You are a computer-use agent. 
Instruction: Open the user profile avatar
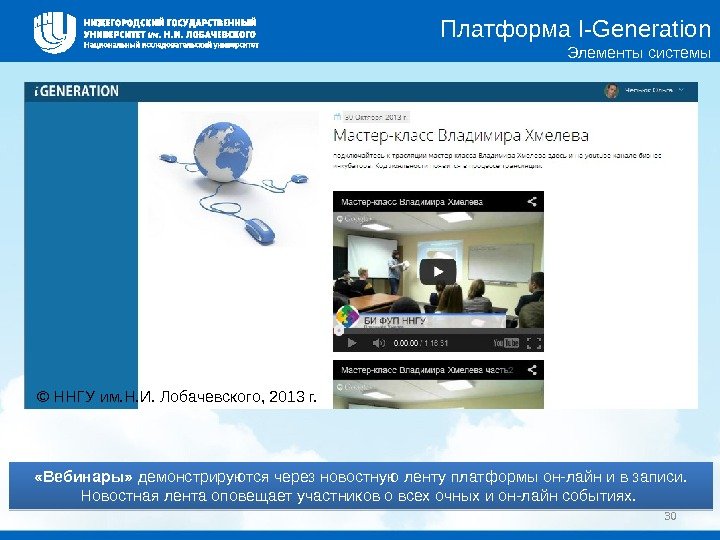(611, 91)
